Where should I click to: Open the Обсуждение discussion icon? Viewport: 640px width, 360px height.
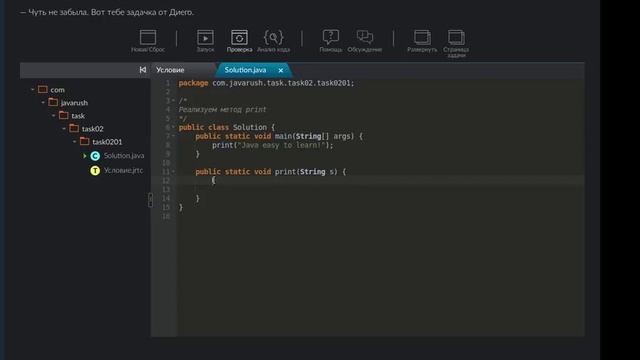364,37
